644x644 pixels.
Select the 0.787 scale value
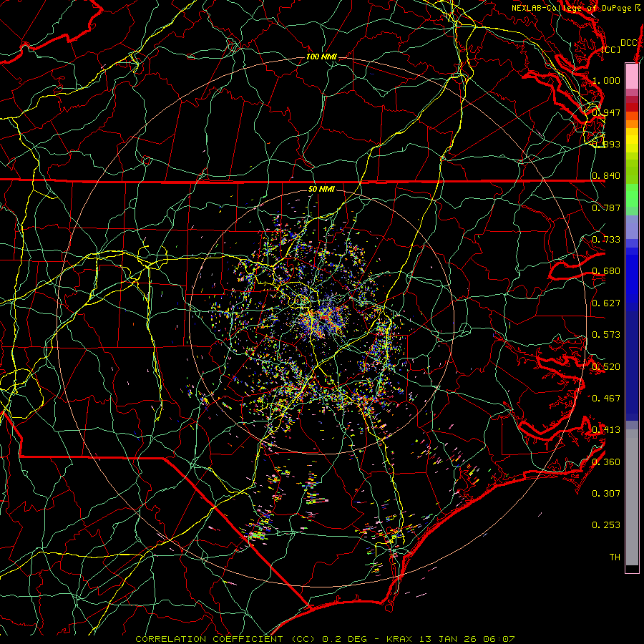point(606,208)
